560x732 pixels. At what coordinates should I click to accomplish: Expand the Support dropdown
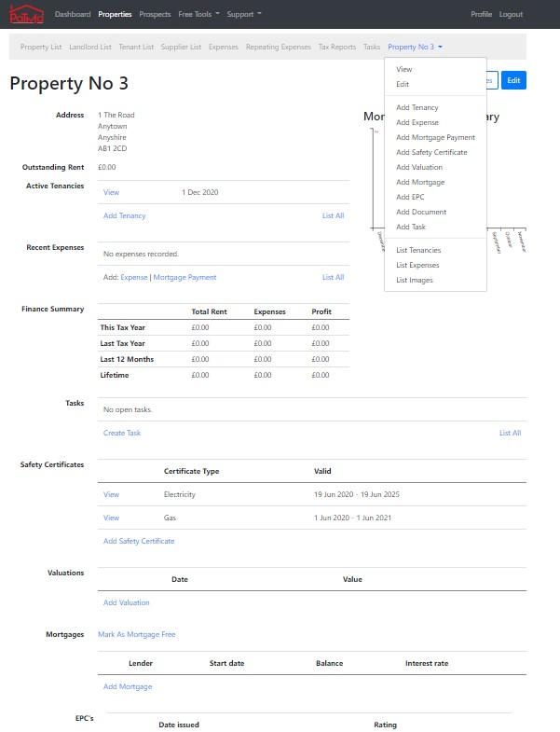pos(244,15)
